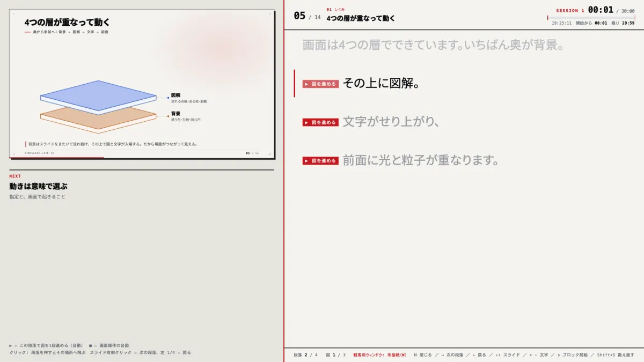This screenshot has width=644, height=362.
Task: Click the preview slide heading 4つの層が重なって動く
Action: (67, 23)
